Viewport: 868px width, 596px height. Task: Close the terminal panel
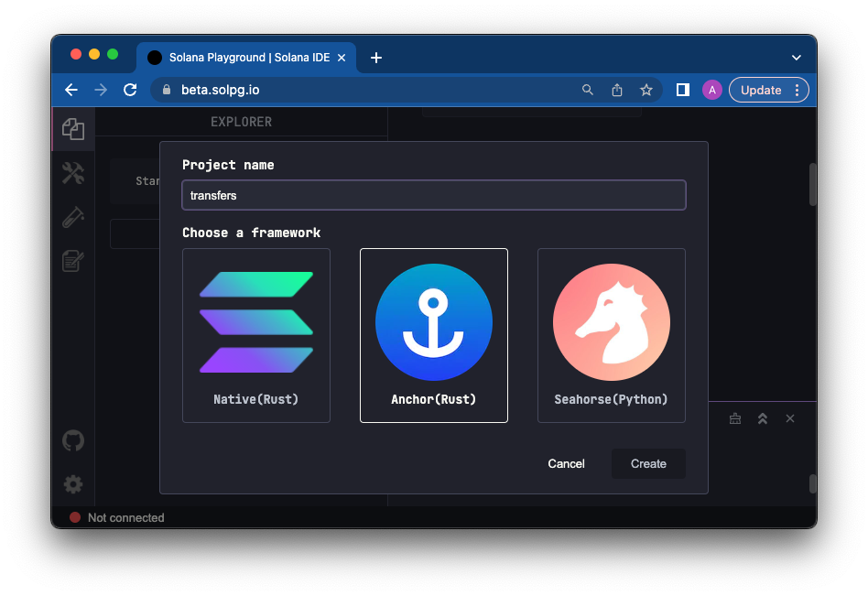790,418
